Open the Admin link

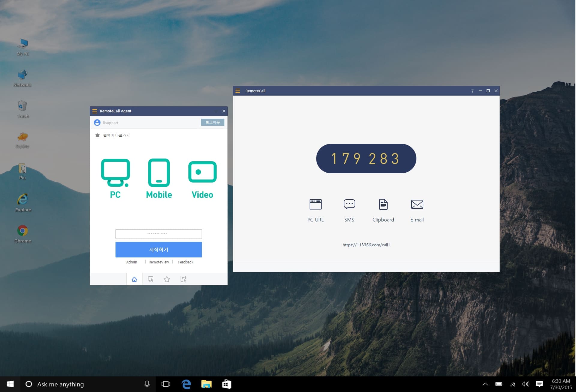[132, 262]
